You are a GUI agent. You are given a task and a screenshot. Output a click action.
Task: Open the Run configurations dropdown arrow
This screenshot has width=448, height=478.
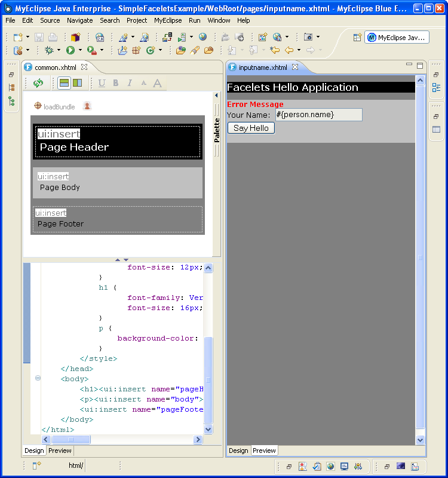tap(80, 50)
